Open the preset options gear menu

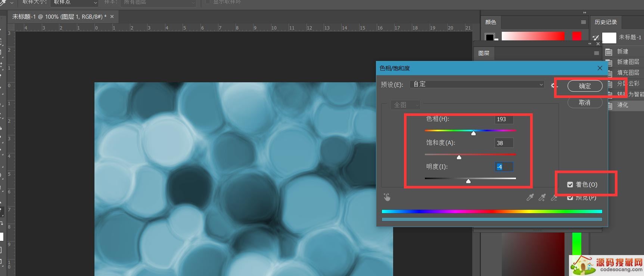click(553, 85)
